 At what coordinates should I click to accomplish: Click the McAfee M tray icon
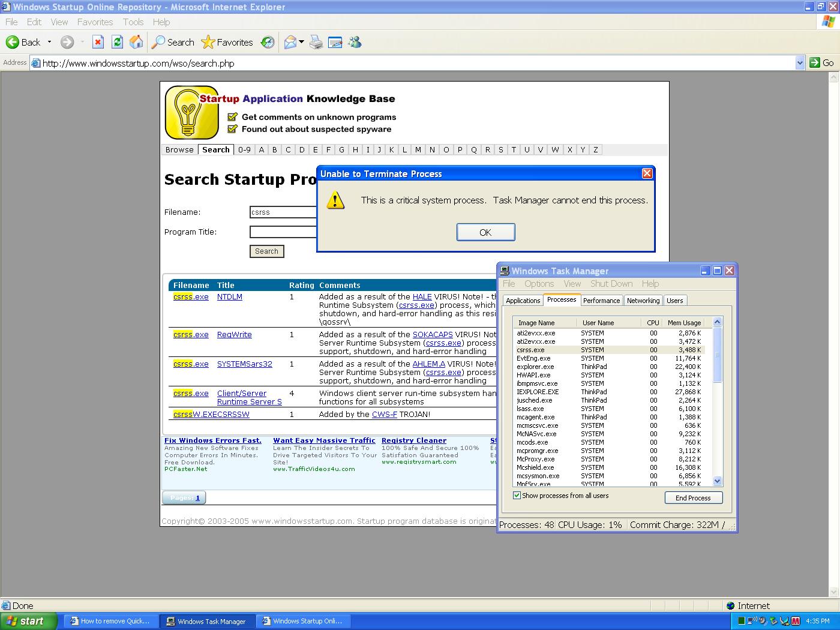[796, 621]
